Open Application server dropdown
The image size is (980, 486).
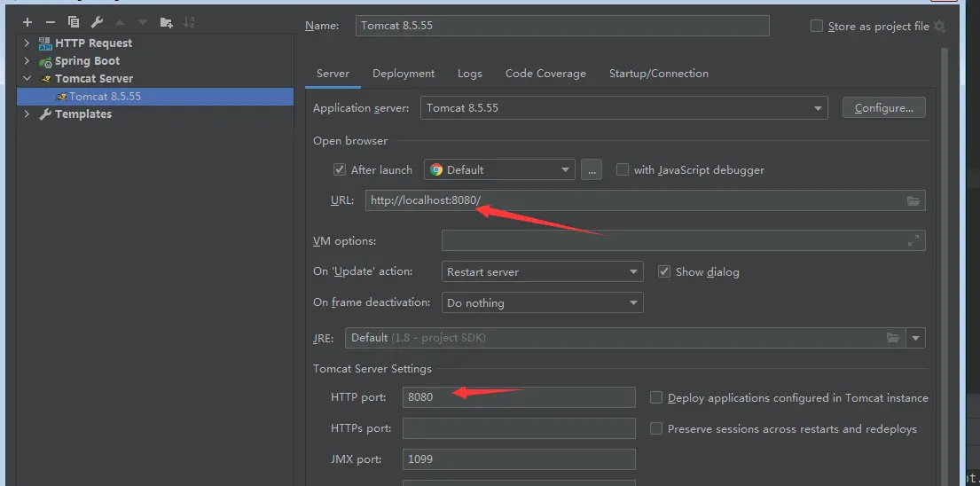tap(623, 108)
